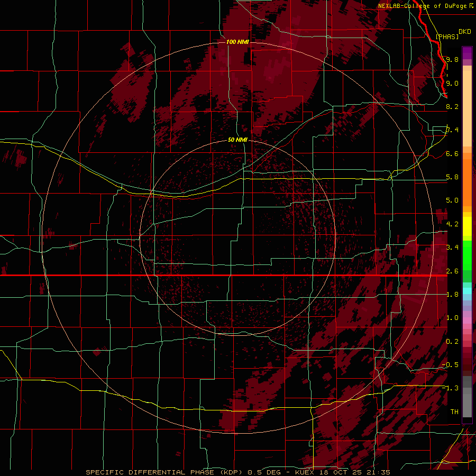Viewport: 476px width, 476px height.
Task: Click the [PHAS] unit label
Action: click(x=447, y=36)
